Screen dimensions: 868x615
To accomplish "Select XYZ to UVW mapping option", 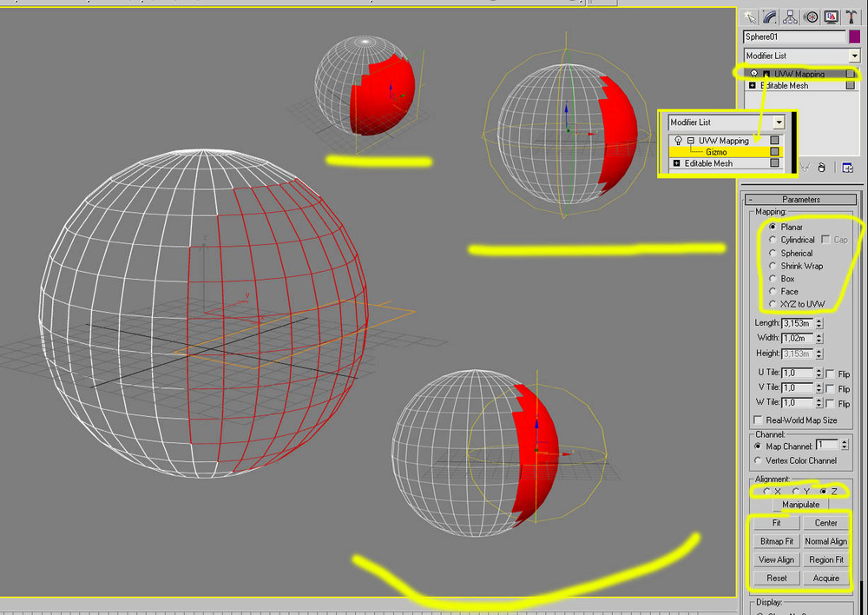I will click(x=773, y=304).
